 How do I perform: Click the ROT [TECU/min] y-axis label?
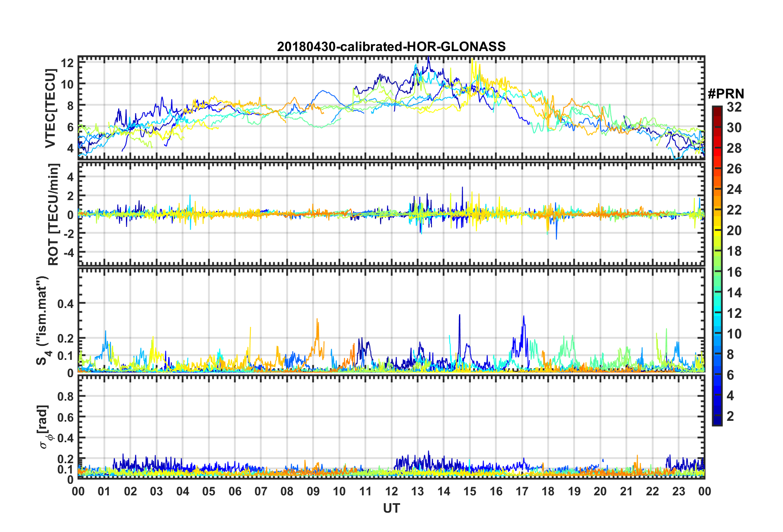tap(53, 215)
